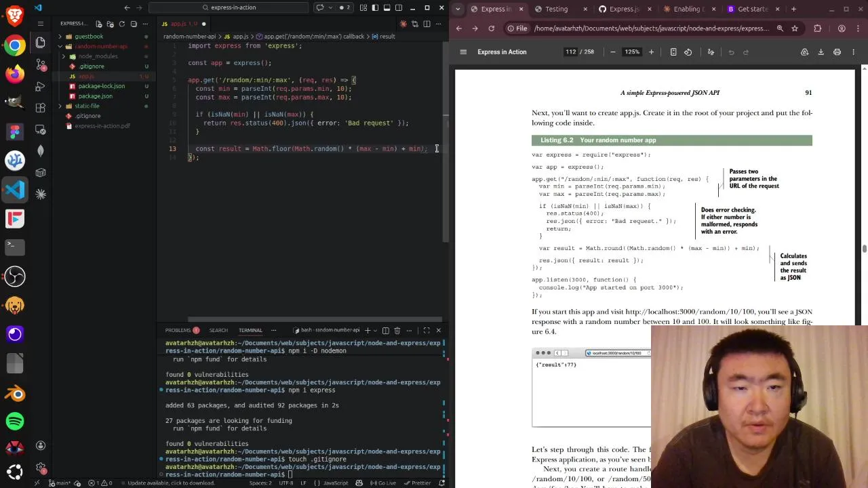Open Spotify from the Ubuntu dock

(15, 421)
